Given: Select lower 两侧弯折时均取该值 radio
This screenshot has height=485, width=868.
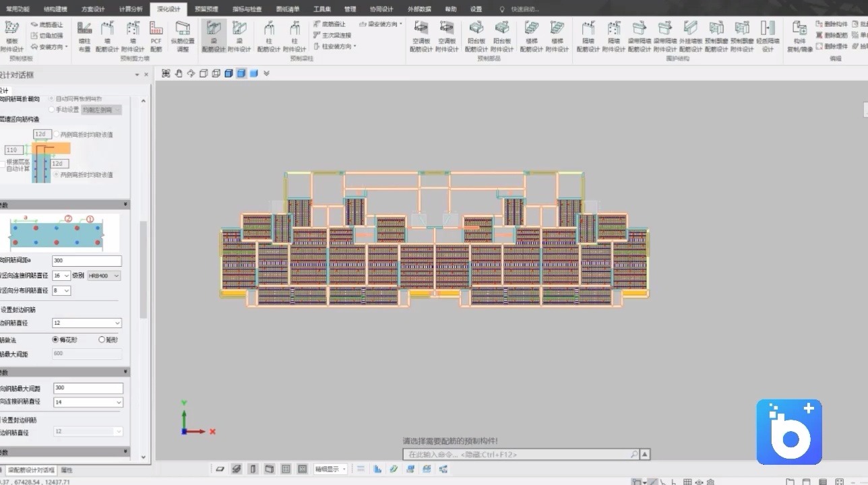Looking at the screenshot, I should click(x=56, y=174).
